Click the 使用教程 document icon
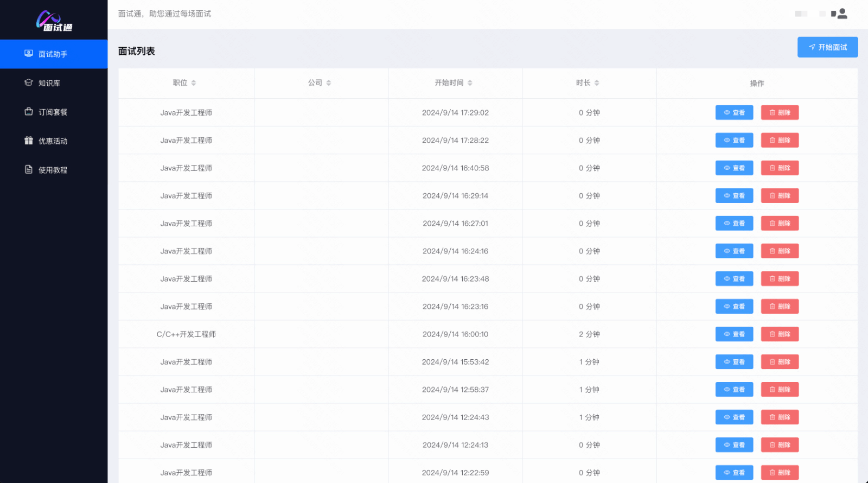 click(x=29, y=169)
